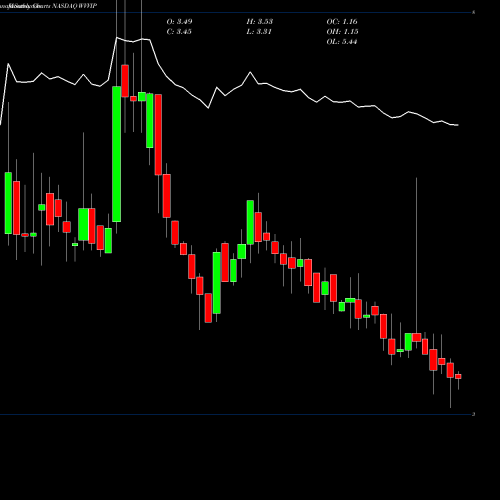Select the last red candlestick on the right
This screenshot has width=500, height=500.
tap(458, 376)
